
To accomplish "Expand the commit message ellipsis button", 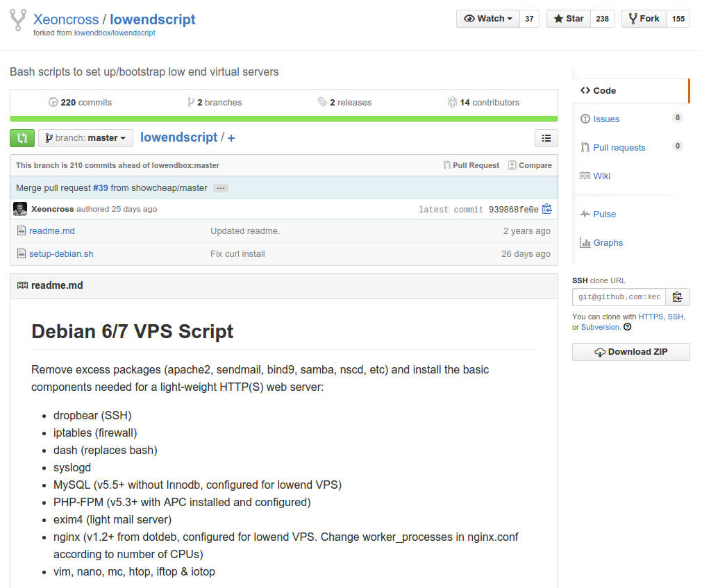I will [221, 188].
